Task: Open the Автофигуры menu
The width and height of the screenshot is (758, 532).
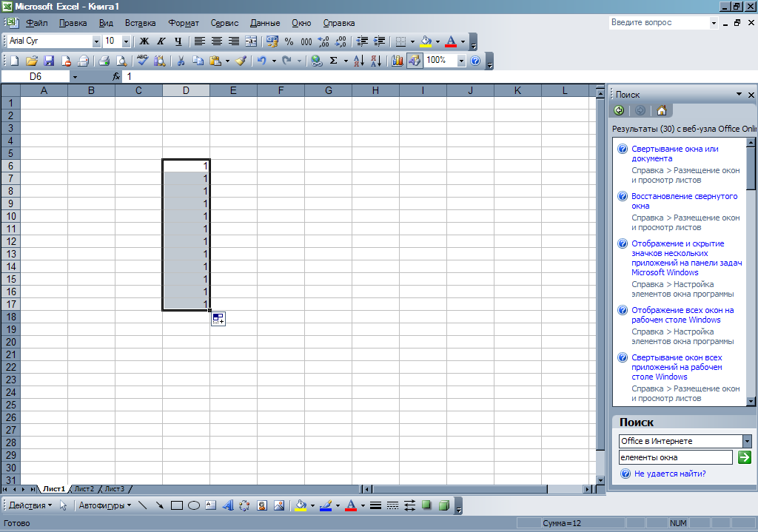Action: 105,505
